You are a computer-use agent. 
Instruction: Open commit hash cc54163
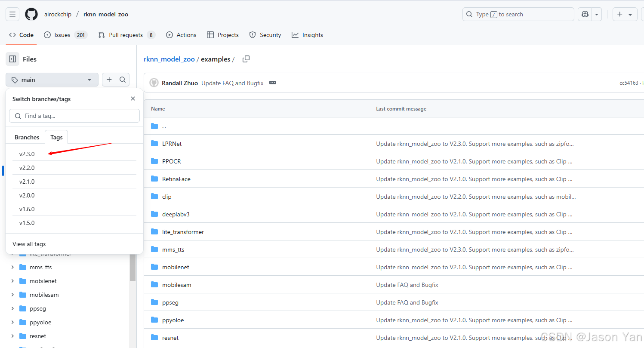click(x=629, y=83)
